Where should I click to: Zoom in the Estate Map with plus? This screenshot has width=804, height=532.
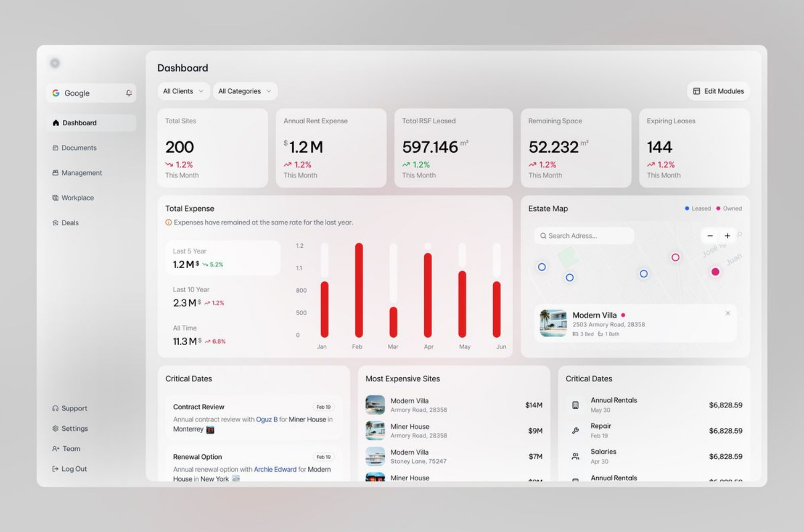(727, 235)
